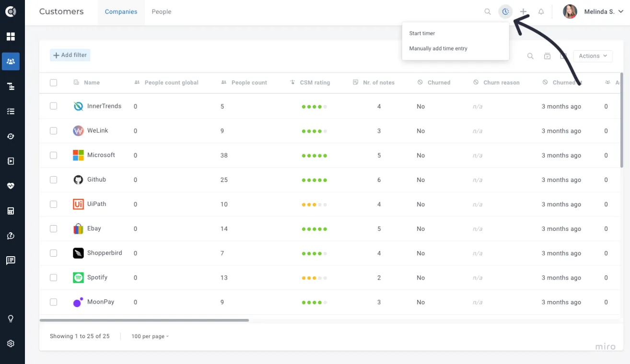Check the Microsoft row checkbox

coord(53,155)
